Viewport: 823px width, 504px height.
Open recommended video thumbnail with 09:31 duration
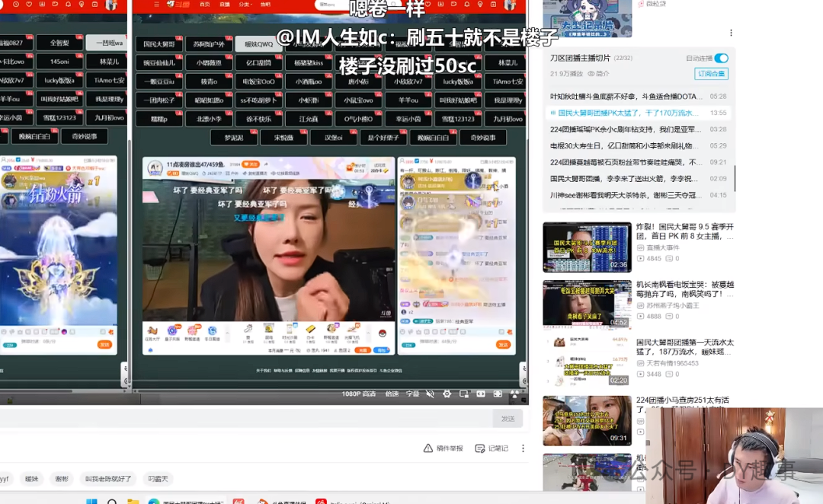[588, 420]
